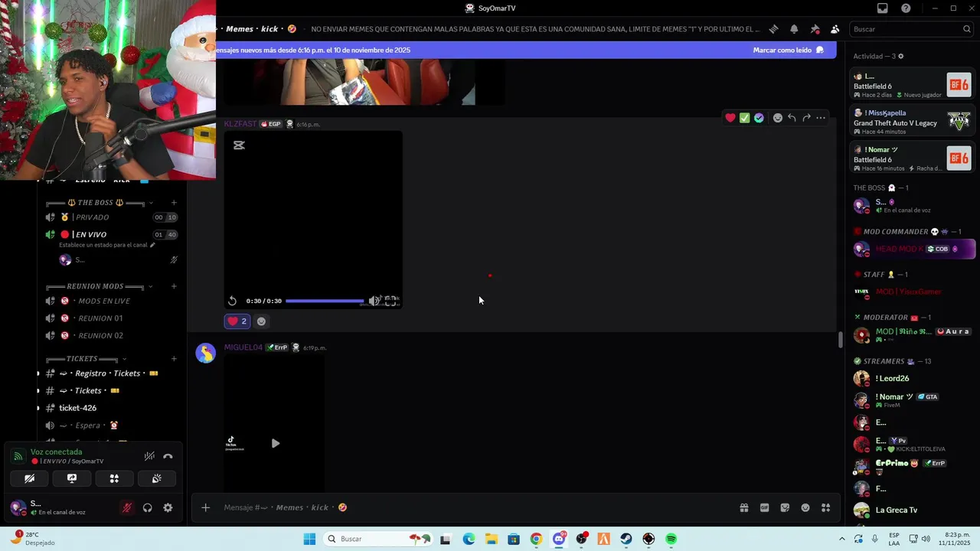
Task: Select the EN VIVO voice channel
Action: [x=111, y=234]
